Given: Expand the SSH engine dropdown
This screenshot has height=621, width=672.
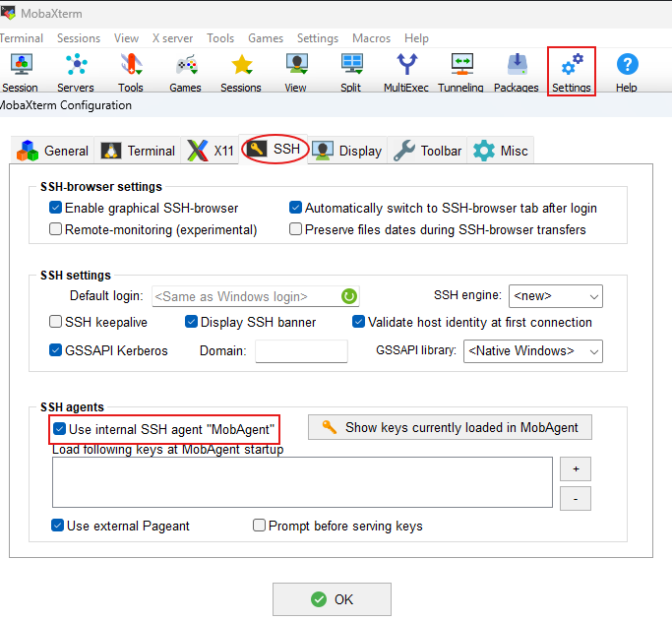Looking at the screenshot, I should pyautogui.click(x=556, y=296).
